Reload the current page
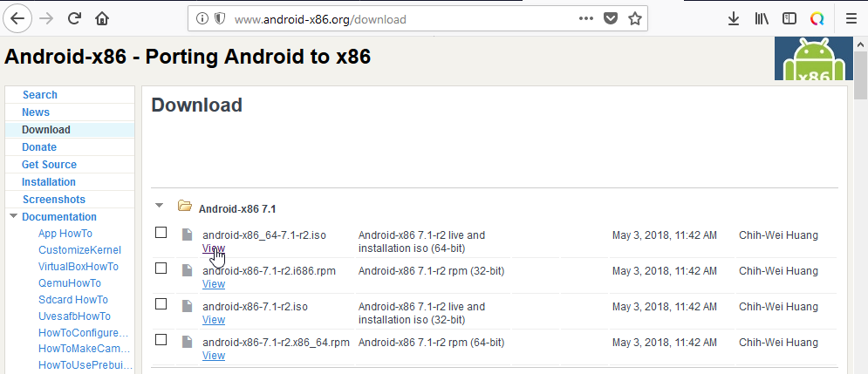 point(74,18)
